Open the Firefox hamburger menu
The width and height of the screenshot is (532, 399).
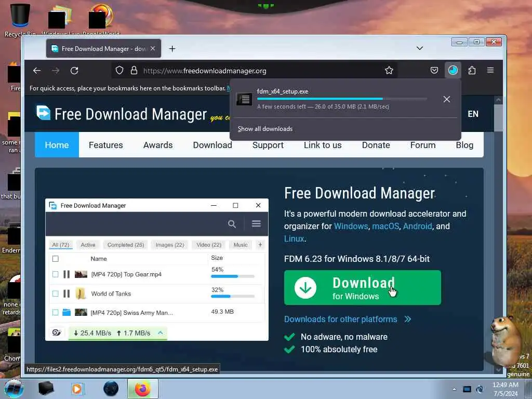490,70
